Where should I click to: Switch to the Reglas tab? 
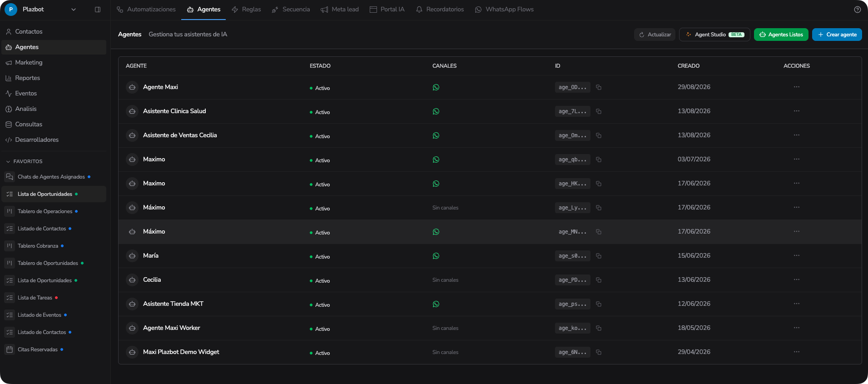pyautogui.click(x=246, y=10)
